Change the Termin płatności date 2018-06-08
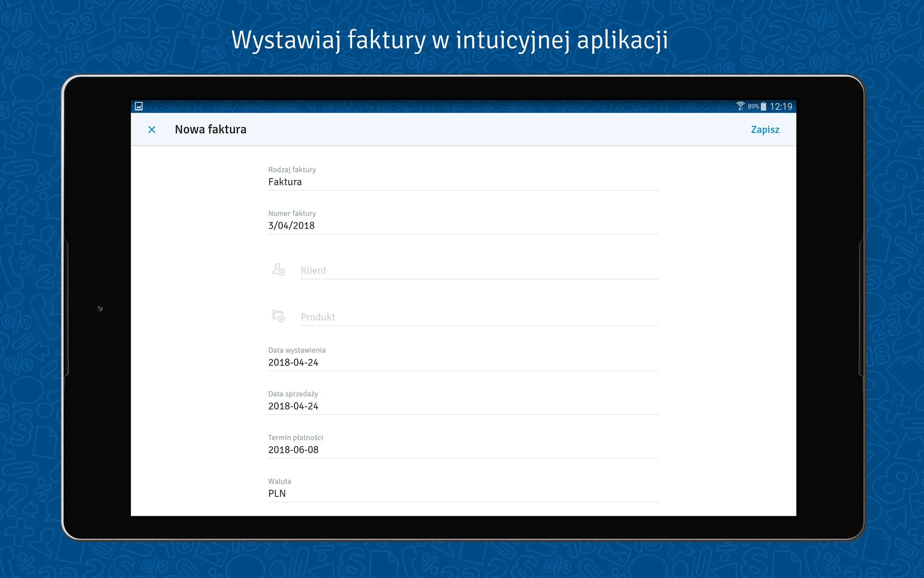Viewport: 924px width, 578px height. point(463,446)
